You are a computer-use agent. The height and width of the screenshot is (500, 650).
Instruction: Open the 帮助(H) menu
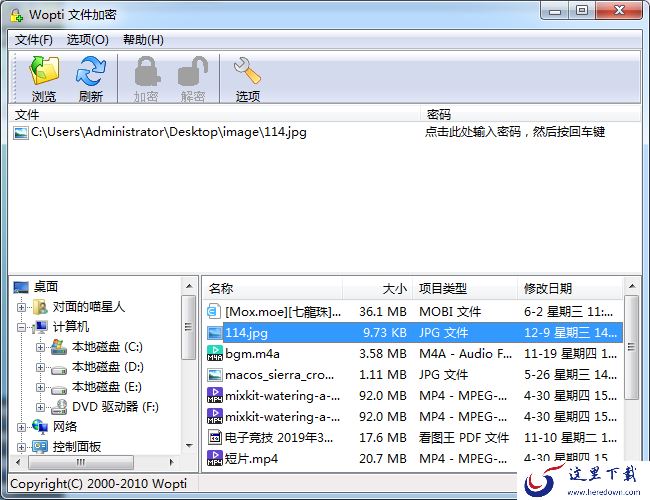pos(143,40)
